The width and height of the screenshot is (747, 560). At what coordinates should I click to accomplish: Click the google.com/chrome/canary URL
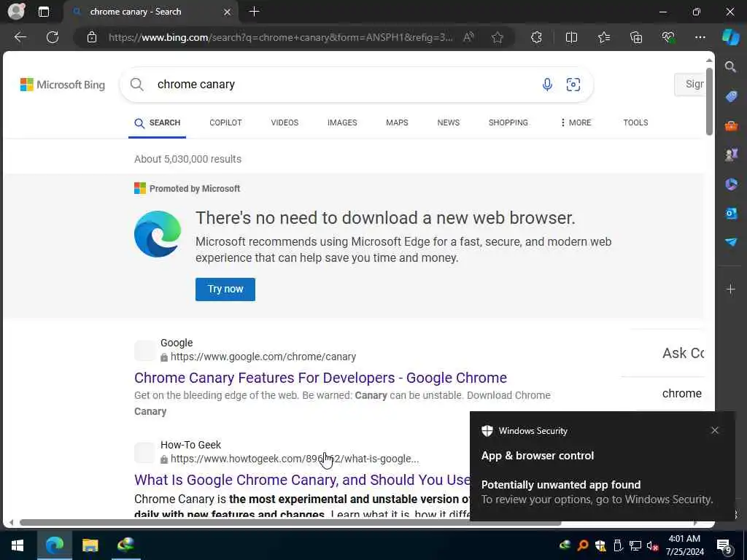263,357
